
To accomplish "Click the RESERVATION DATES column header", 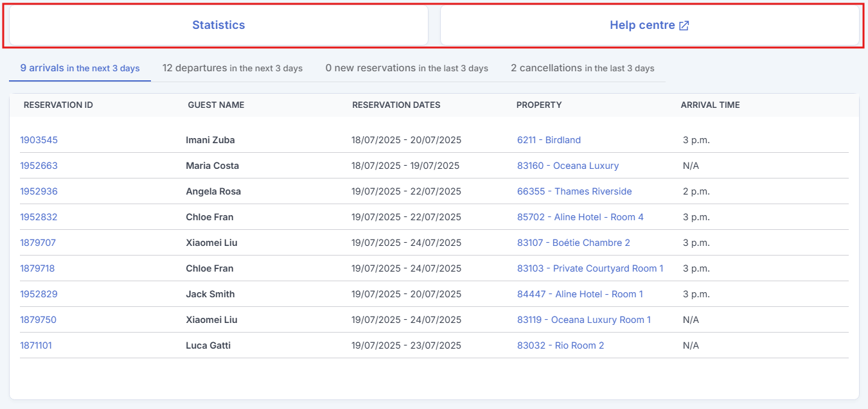I will point(396,105).
